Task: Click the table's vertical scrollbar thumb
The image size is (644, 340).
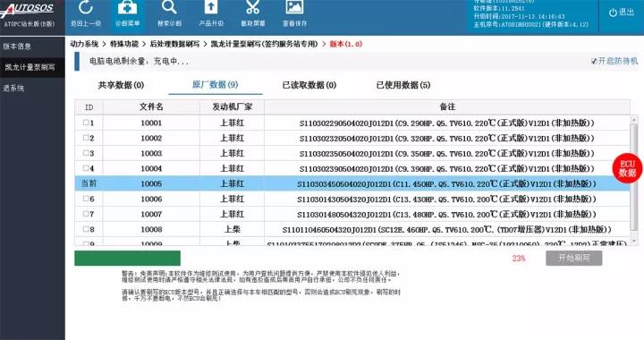Action: click(x=634, y=176)
